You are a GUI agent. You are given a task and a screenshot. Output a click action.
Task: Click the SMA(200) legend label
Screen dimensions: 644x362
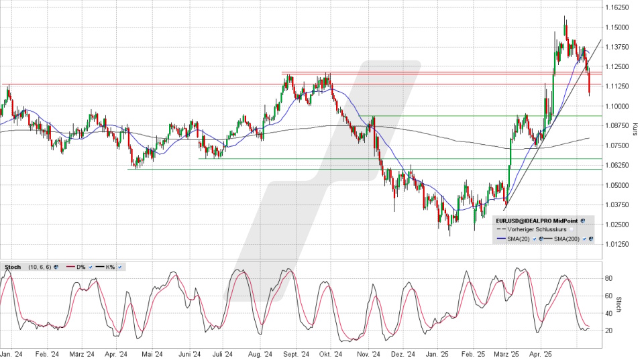tap(567, 239)
